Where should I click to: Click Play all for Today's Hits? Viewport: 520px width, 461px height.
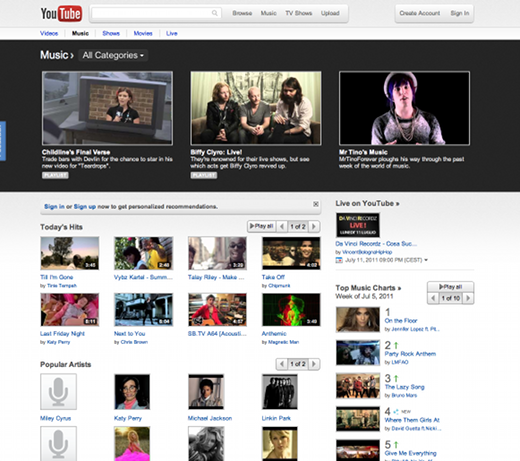(x=262, y=226)
